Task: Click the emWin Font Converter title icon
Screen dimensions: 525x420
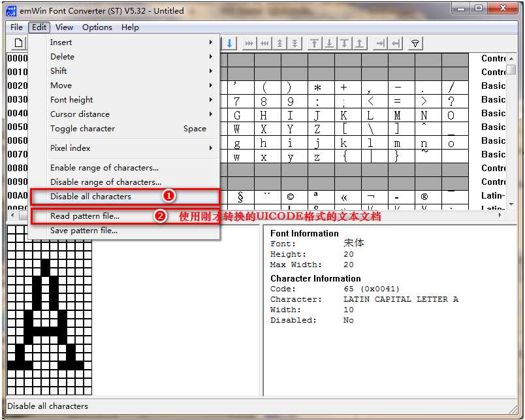Action: coord(11,11)
